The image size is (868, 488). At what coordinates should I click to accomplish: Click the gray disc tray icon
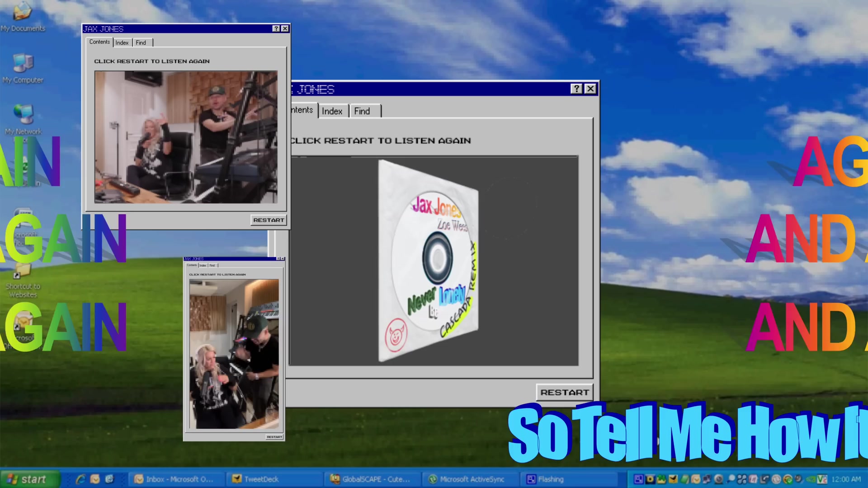point(776,479)
